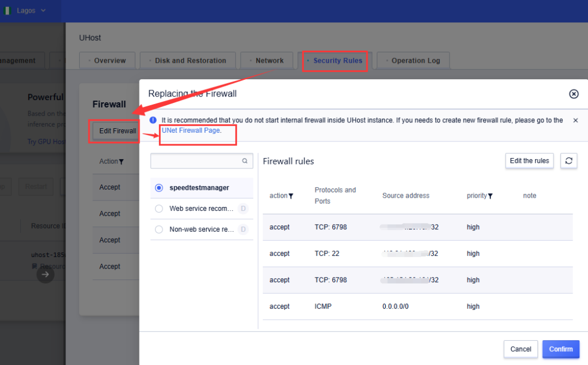
Task: Open the Operation Log tab
Action: point(413,60)
